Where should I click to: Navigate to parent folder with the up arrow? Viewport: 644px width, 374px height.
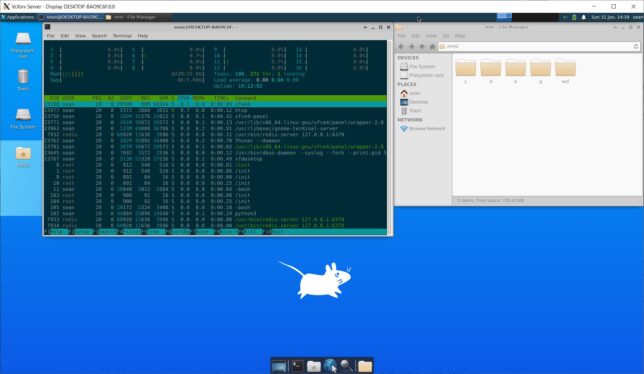pos(422,47)
